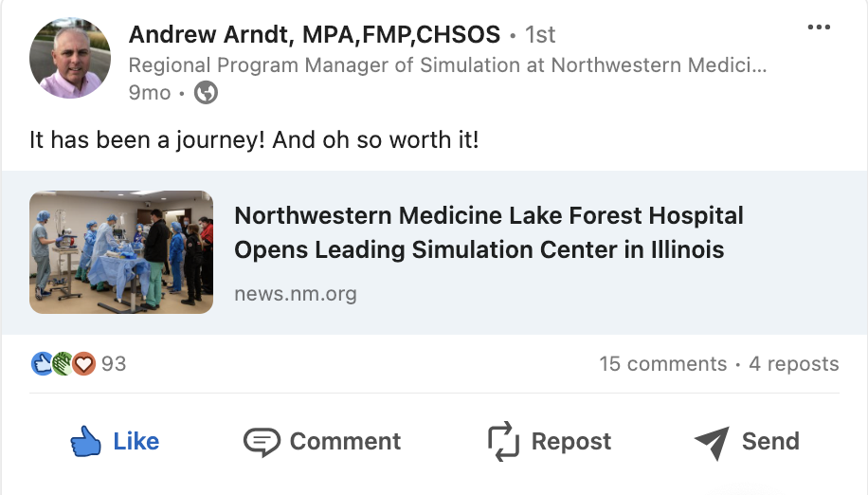Image resolution: width=868 pixels, height=495 pixels.
Task: View the 4 reposts link
Action: click(794, 364)
